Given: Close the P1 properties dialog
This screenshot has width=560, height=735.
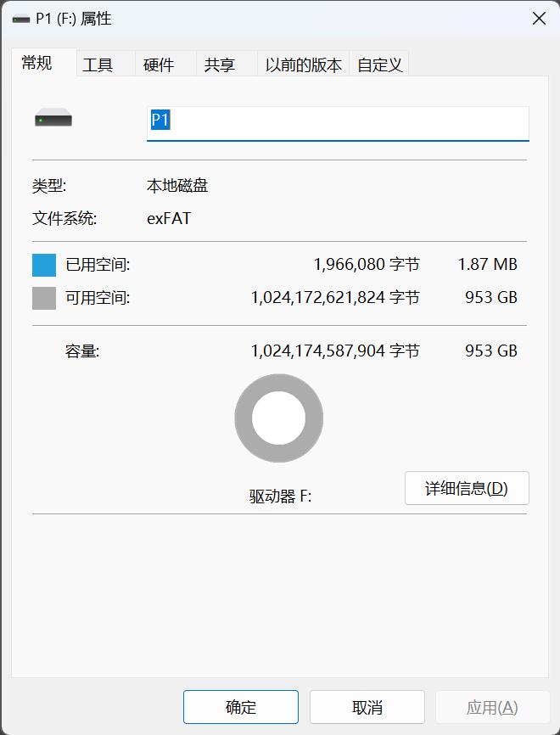Looking at the screenshot, I should pyautogui.click(x=537, y=18).
